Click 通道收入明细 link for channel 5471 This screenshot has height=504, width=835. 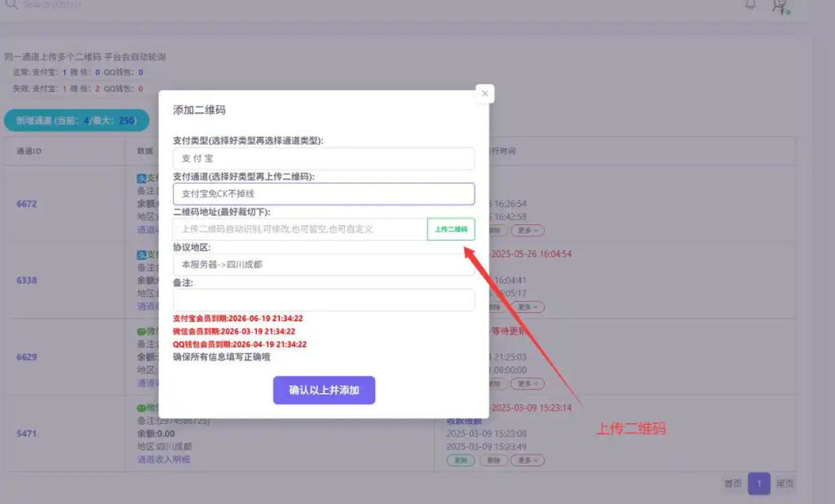(164, 460)
